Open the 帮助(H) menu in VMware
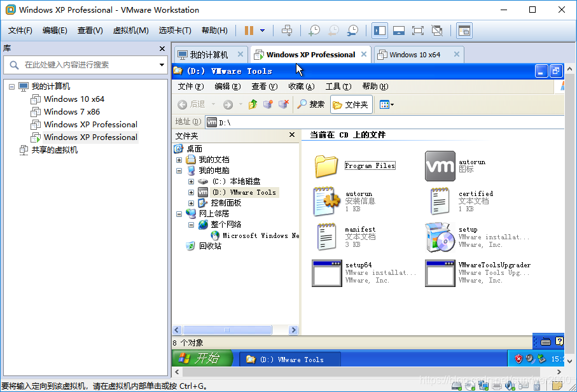 click(x=214, y=31)
